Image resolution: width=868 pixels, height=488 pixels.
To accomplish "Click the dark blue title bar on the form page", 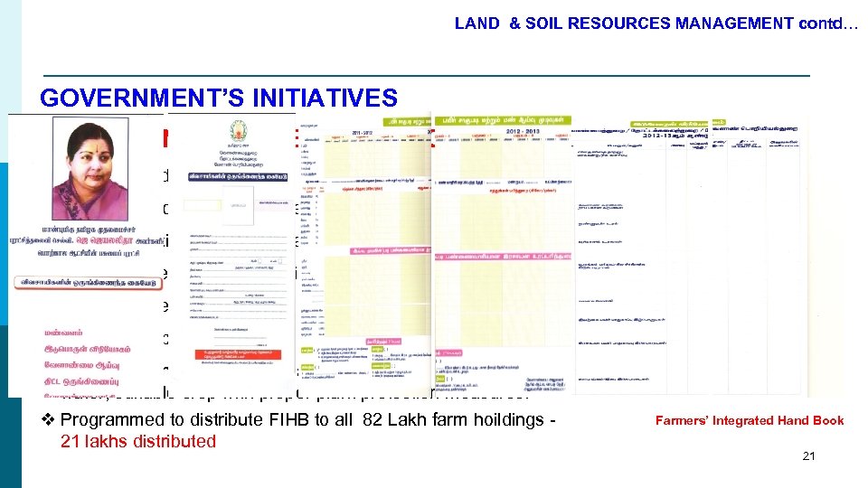I will point(238,177).
